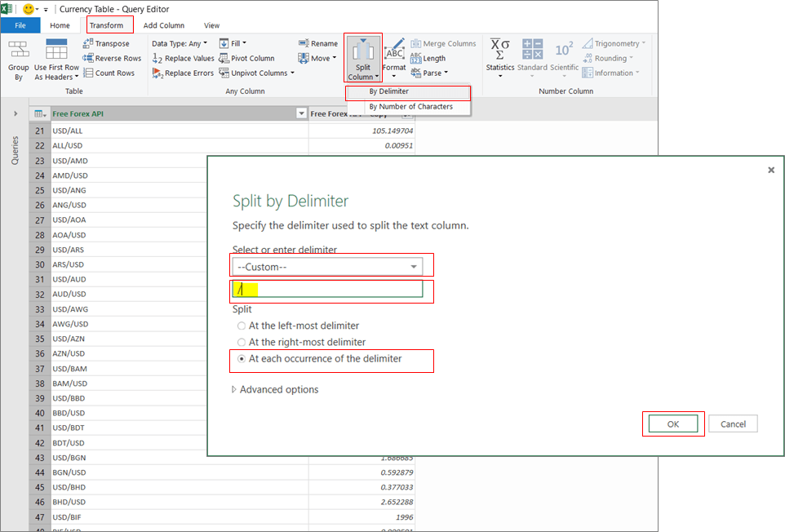Confirm the split with OK button

point(673,424)
